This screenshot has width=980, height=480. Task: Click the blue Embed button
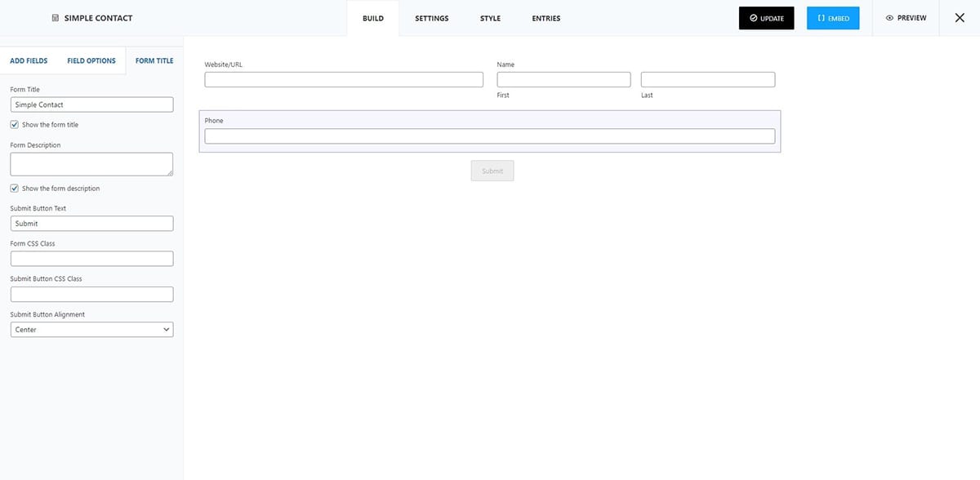(833, 18)
